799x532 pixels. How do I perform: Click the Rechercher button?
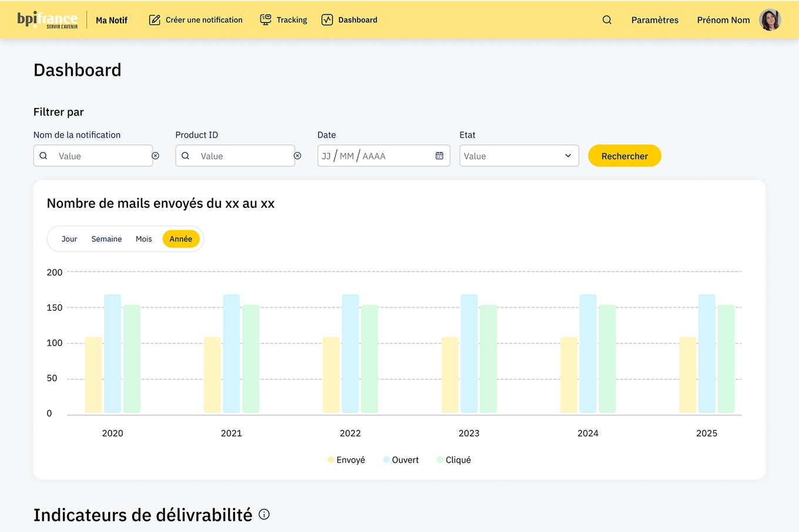625,156
